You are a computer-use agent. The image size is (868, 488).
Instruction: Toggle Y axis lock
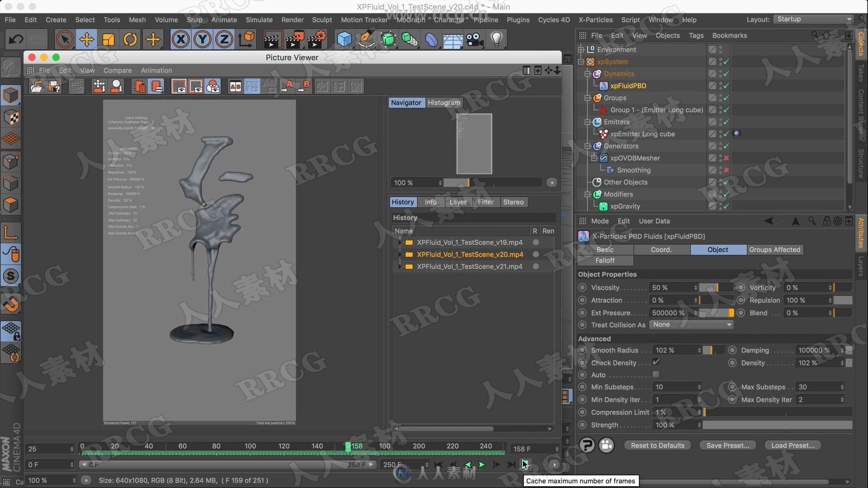[x=203, y=39]
